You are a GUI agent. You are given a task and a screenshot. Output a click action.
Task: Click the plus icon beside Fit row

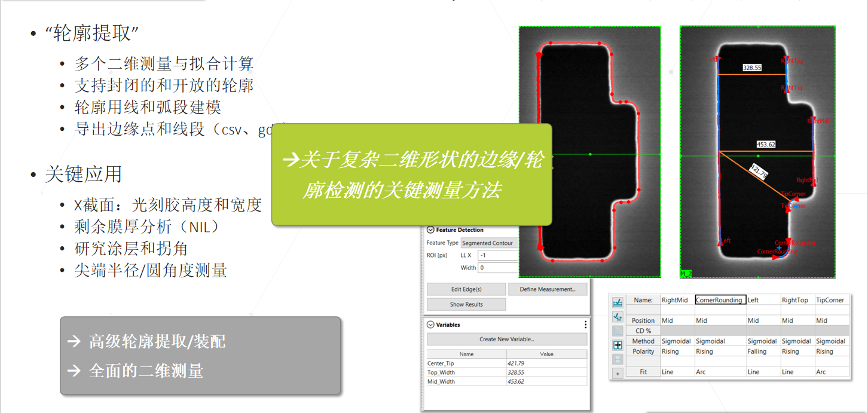tap(618, 373)
